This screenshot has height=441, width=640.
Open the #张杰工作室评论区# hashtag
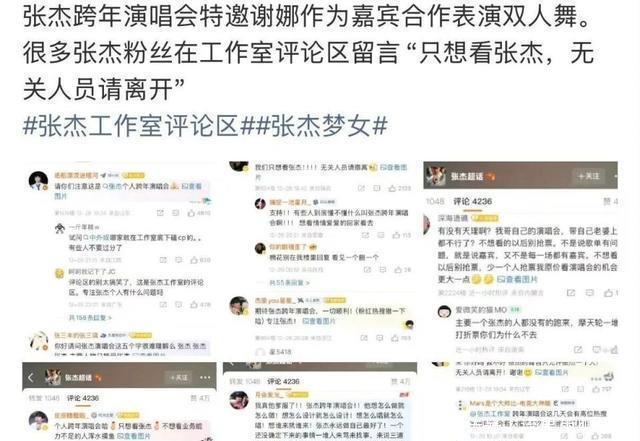pos(131,126)
